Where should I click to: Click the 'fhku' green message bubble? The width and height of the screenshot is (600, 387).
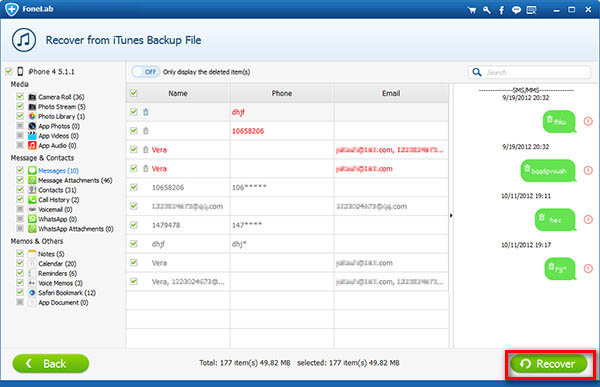click(559, 122)
